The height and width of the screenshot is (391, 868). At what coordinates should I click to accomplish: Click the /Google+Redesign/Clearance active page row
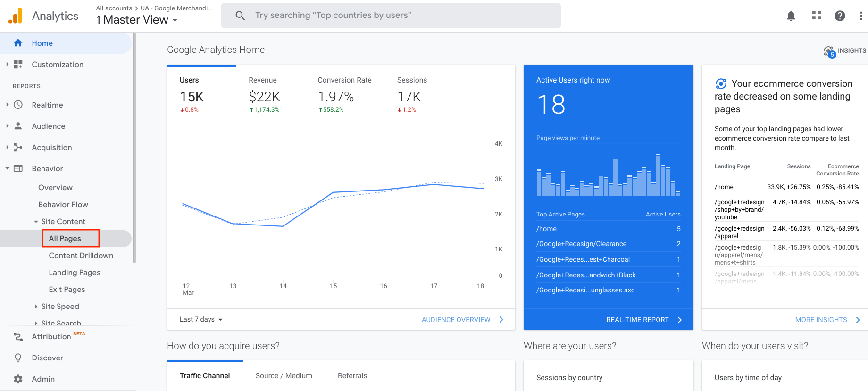click(x=608, y=244)
